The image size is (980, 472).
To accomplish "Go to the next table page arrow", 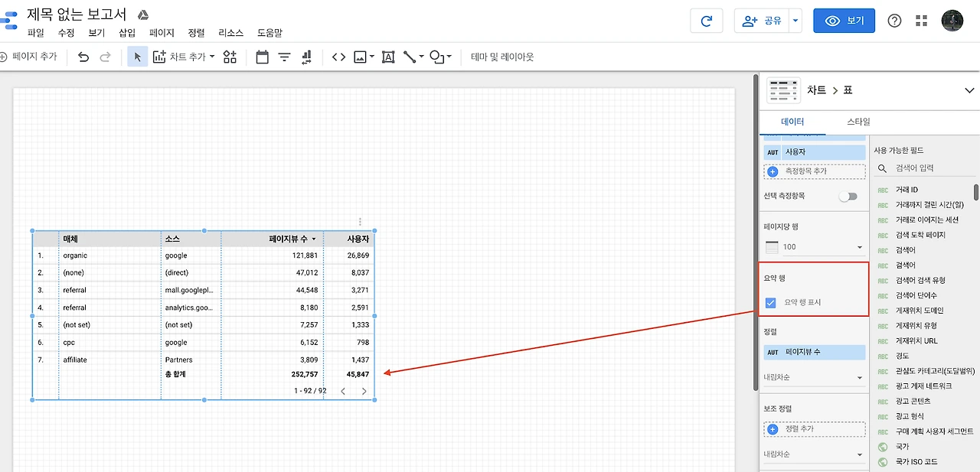I will (364, 391).
